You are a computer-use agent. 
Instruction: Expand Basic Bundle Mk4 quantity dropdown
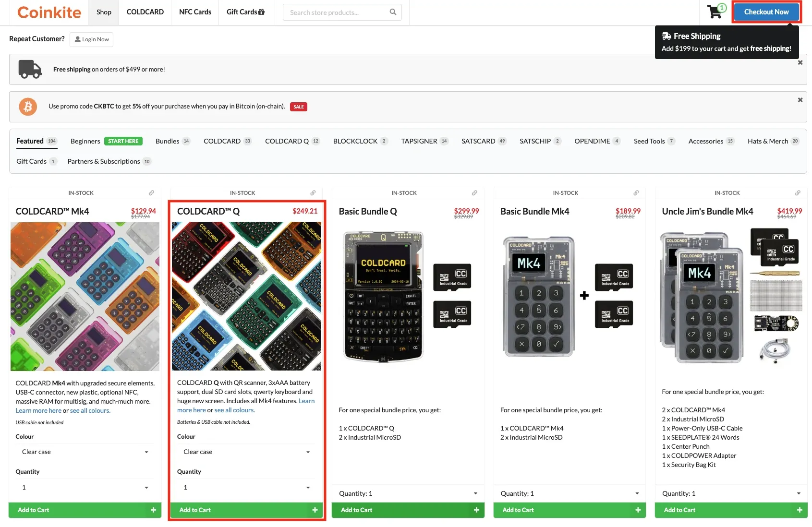570,493
